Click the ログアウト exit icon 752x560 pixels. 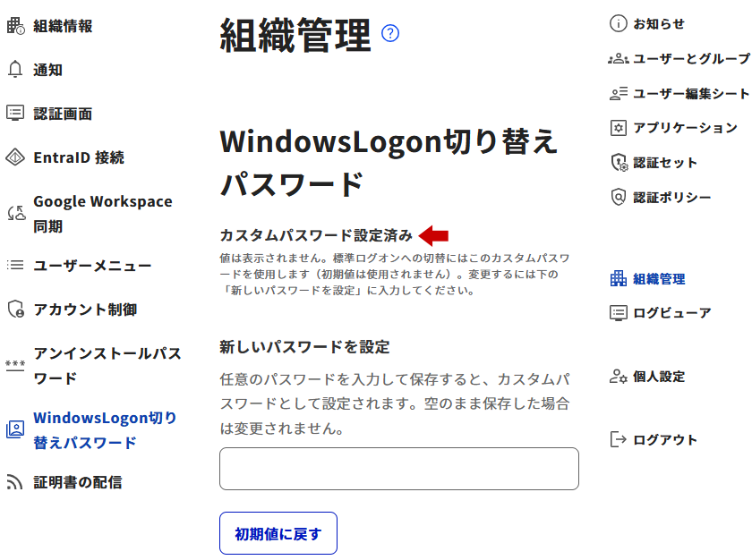619,439
